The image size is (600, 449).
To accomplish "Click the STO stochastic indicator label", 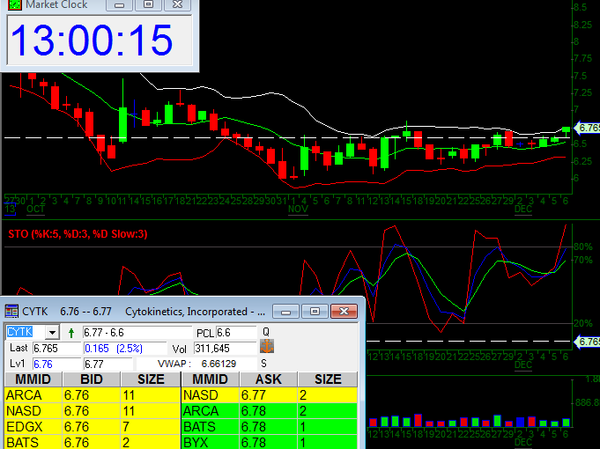I will 76,234.
